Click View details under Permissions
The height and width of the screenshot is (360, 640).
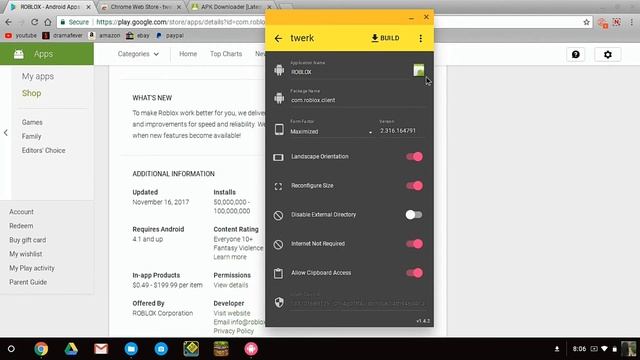coord(231,285)
